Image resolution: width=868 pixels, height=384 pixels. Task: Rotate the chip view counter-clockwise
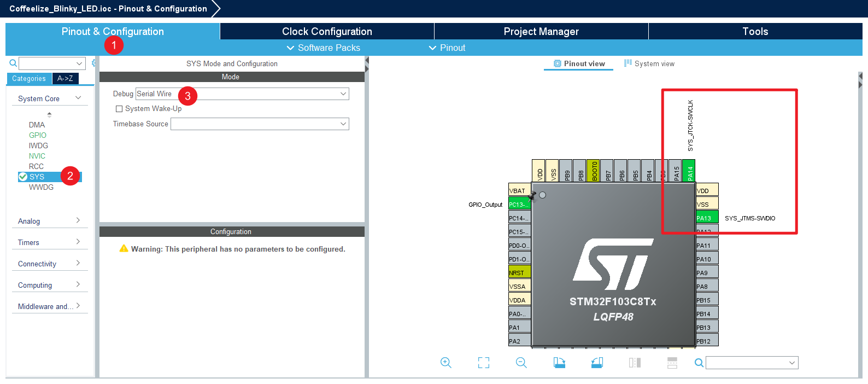[597, 363]
